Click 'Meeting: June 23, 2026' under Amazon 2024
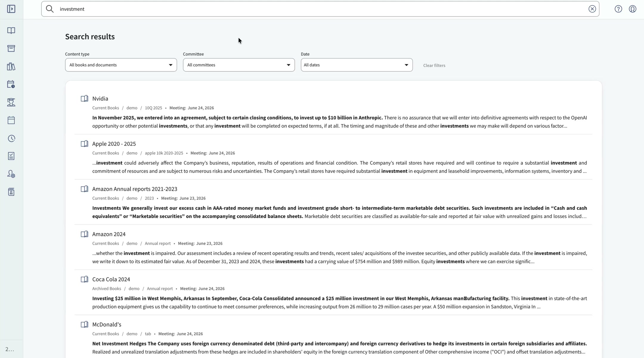 [x=200, y=243]
